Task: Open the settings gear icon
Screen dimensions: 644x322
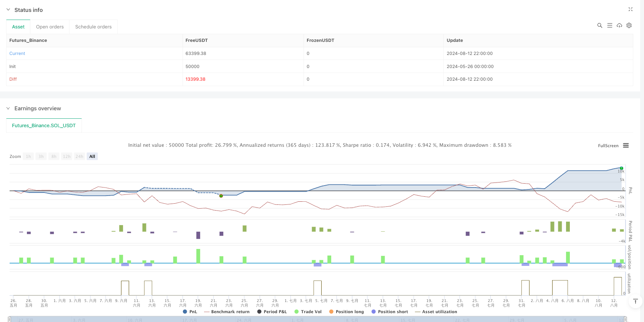Action: (x=629, y=25)
